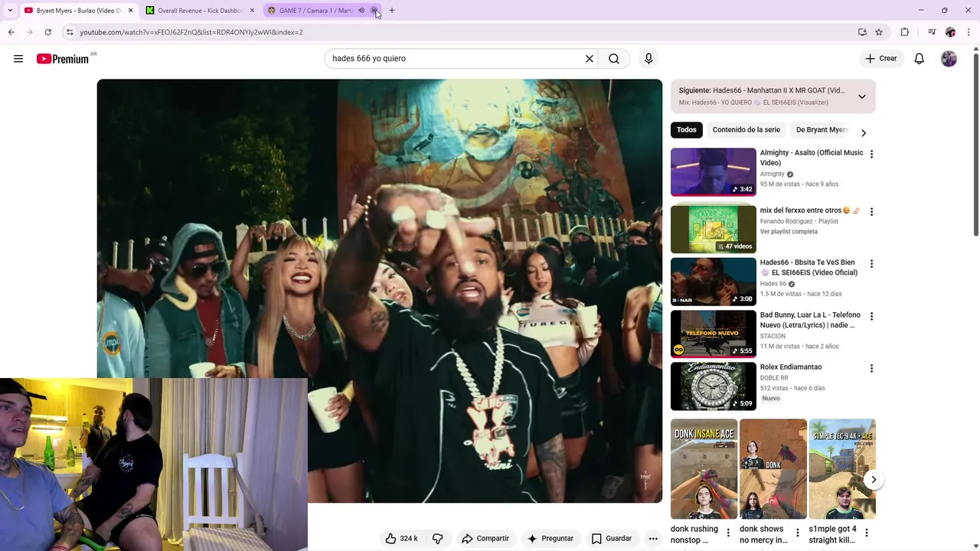Select Contenido de la serie chip
The width and height of the screenshot is (980, 551).
click(746, 130)
